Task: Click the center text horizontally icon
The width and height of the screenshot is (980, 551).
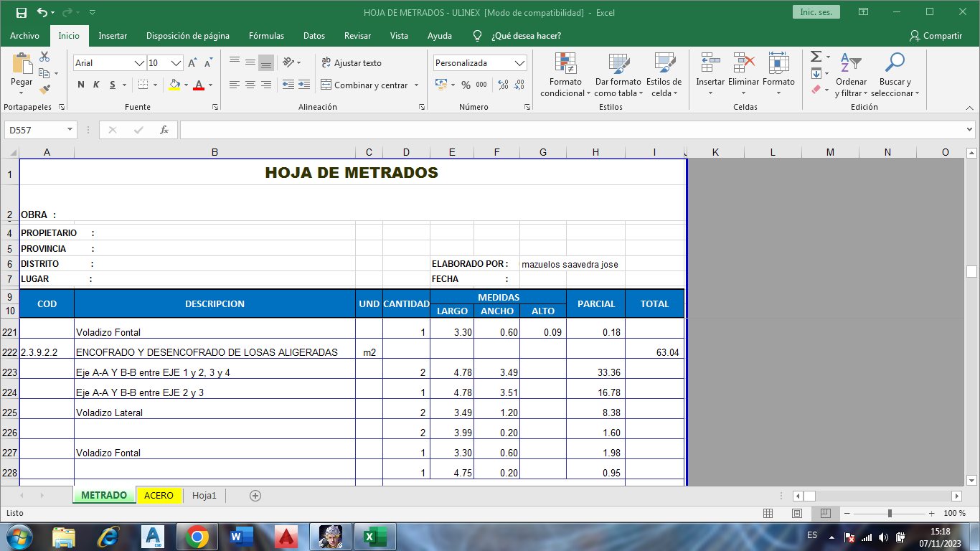Action: 250,85
